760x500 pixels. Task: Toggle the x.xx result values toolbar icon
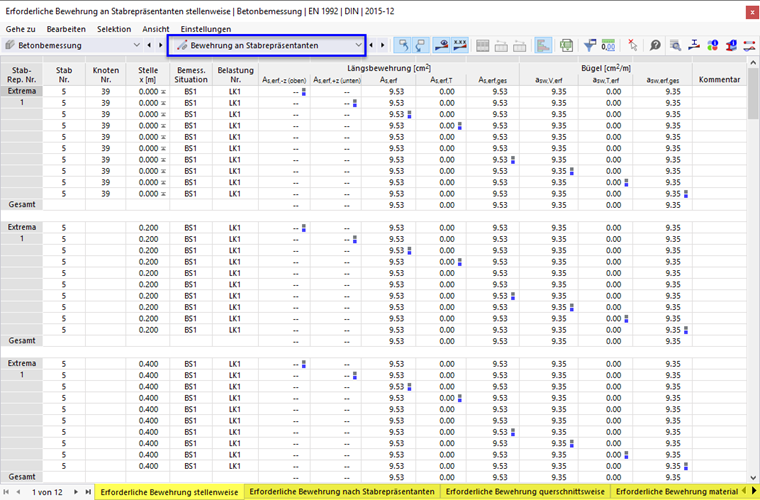pyautogui.click(x=459, y=45)
